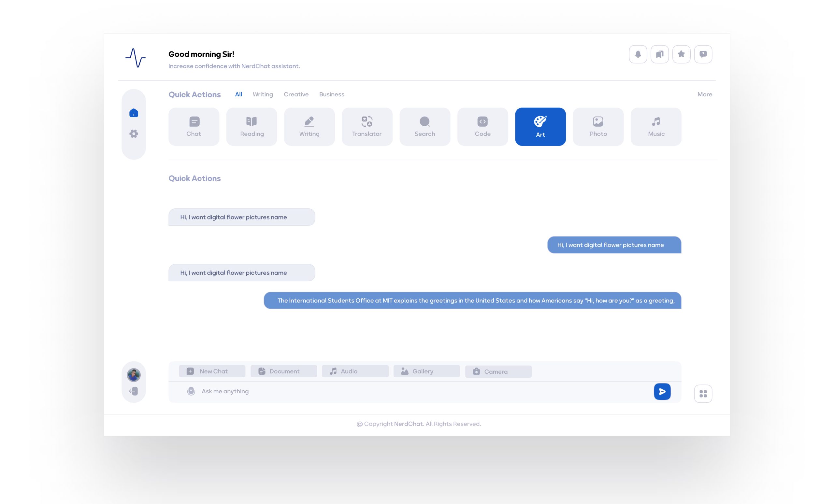The width and height of the screenshot is (834, 504).
Task: Attach from Gallery button
Action: point(426,371)
